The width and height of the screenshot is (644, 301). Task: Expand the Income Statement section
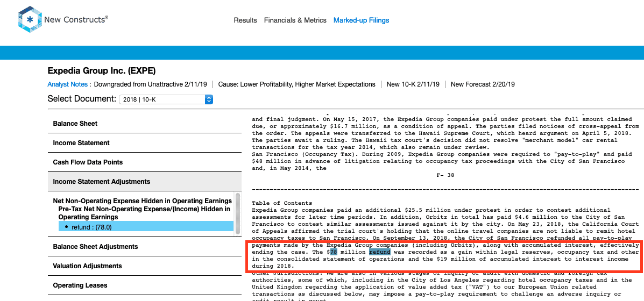tap(145, 143)
